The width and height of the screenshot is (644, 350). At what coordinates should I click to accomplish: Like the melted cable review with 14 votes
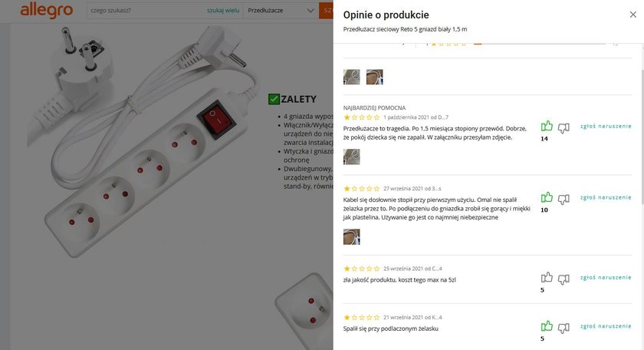click(546, 127)
